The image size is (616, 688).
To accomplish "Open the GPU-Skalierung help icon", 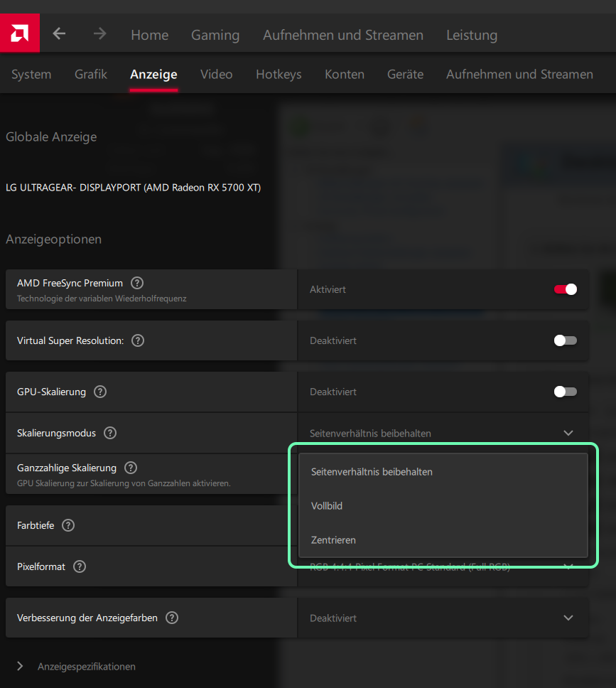I will pos(99,392).
